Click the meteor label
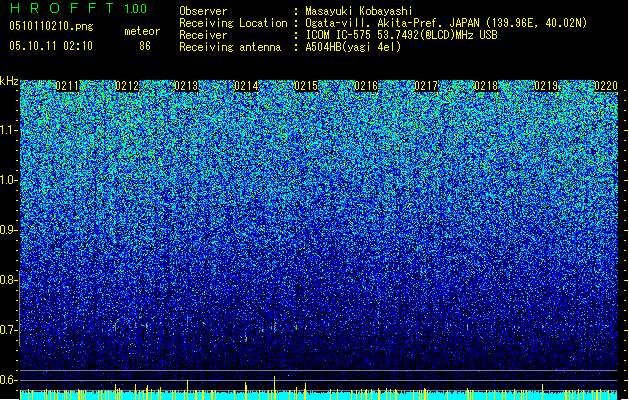This screenshot has width=629, height=400. tap(142, 31)
